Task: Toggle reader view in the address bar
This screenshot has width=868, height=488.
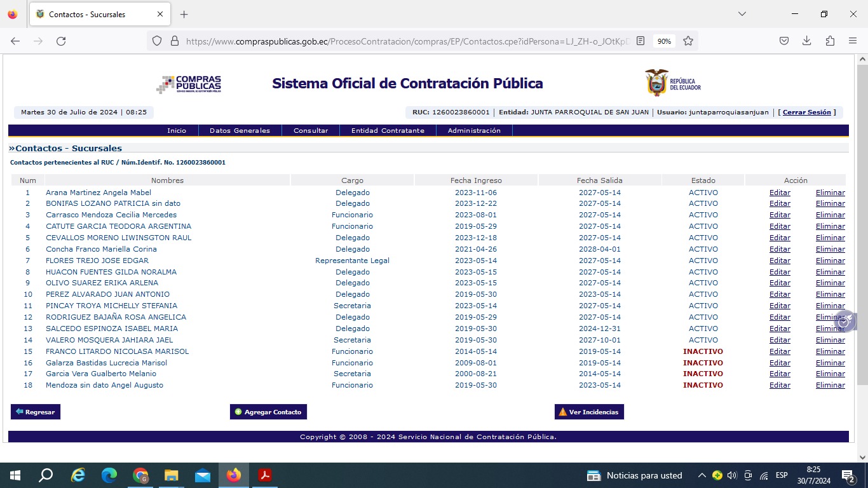Action: (x=641, y=41)
